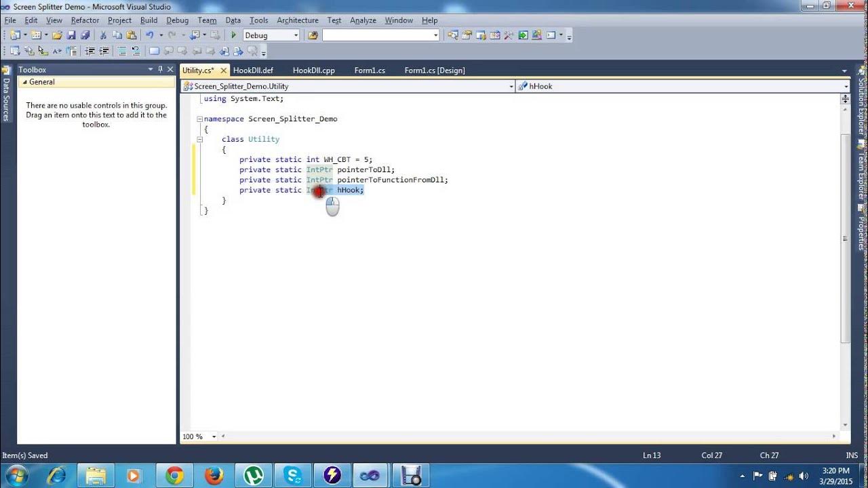This screenshot has width=868, height=488.
Task: Open the Solution Explorer side tab
Action: [862, 100]
